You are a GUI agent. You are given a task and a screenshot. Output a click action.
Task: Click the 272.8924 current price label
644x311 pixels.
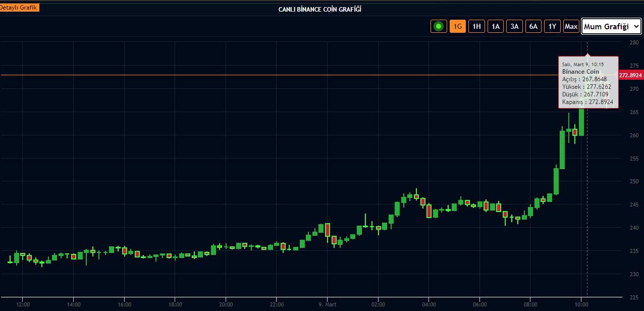(630, 75)
